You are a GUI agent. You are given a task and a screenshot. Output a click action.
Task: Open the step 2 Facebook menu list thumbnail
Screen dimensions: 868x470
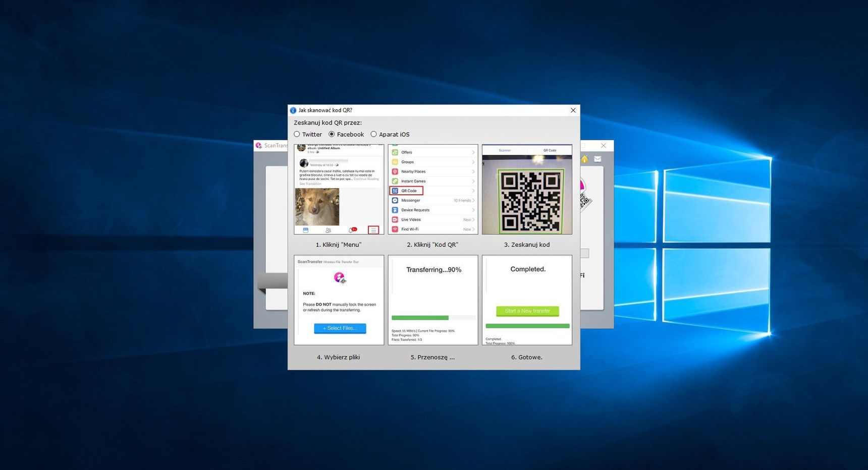click(x=433, y=190)
